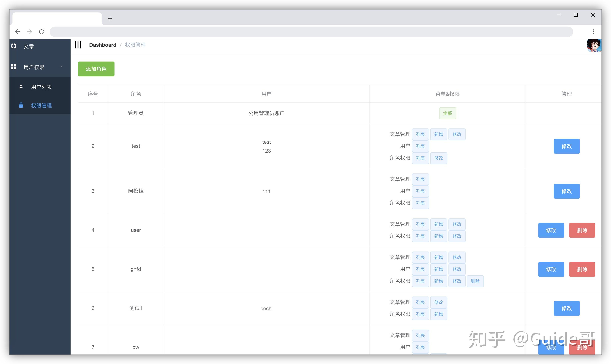Image resolution: width=611 pixels, height=364 pixels.
Task: Click the grid icon beside 用户权限
Action: (14, 67)
